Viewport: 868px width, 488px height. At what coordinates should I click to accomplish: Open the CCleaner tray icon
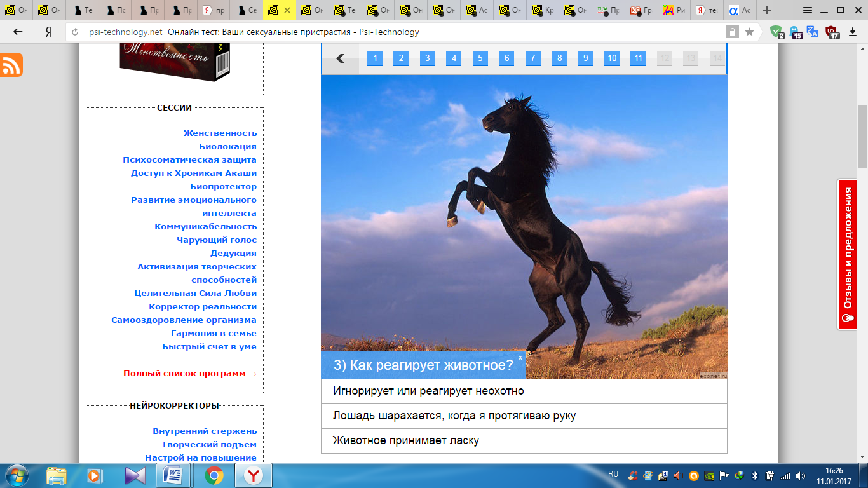(x=633, y=475)
